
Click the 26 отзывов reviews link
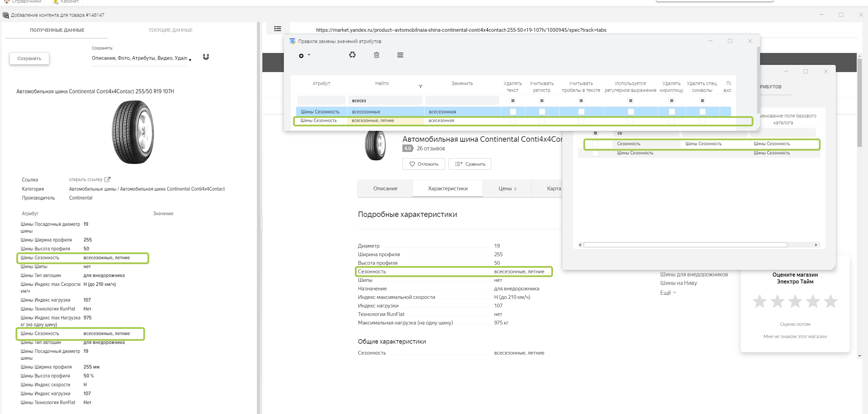(431, 149)
